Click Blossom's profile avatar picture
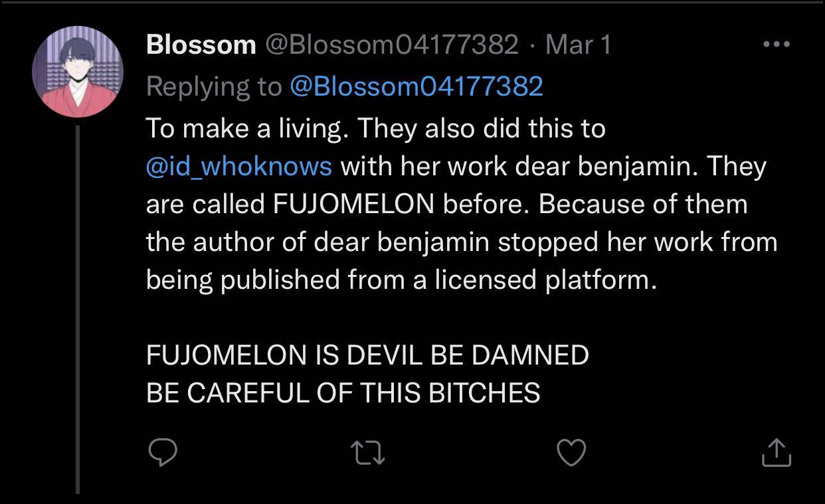The height and width of the screenshot is (504, 825). tap(78, 72)
